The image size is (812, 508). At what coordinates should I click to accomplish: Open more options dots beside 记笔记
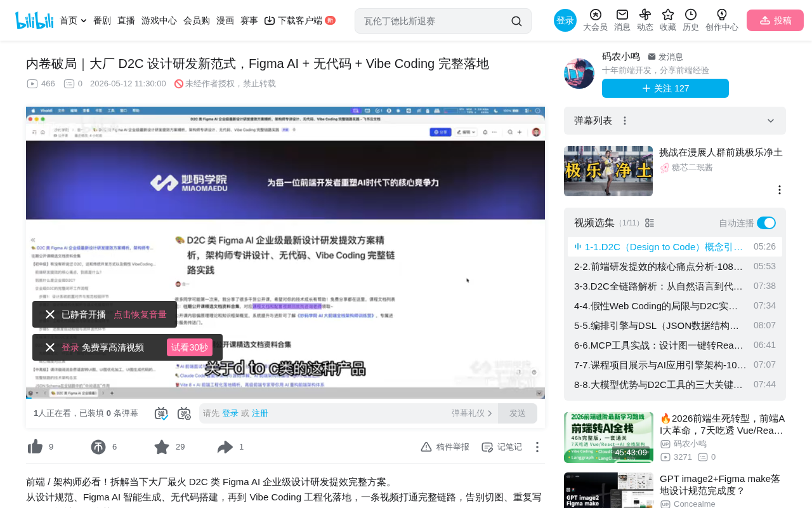[x=537, y=447]
